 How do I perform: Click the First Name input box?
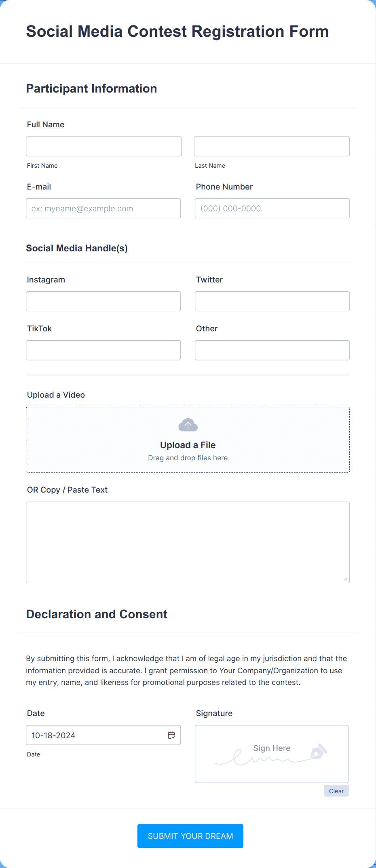coord(104,146)
